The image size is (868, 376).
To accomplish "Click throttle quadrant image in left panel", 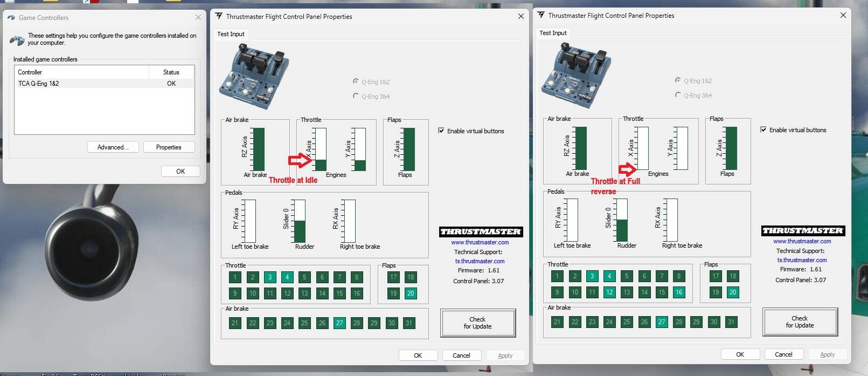I will point(254,77).
